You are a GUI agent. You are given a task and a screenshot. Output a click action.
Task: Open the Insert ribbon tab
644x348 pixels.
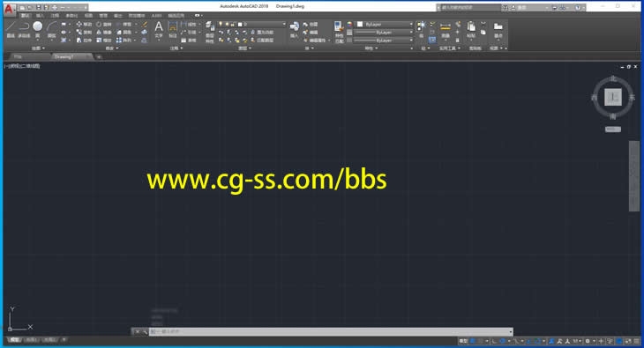pos(40,16)
